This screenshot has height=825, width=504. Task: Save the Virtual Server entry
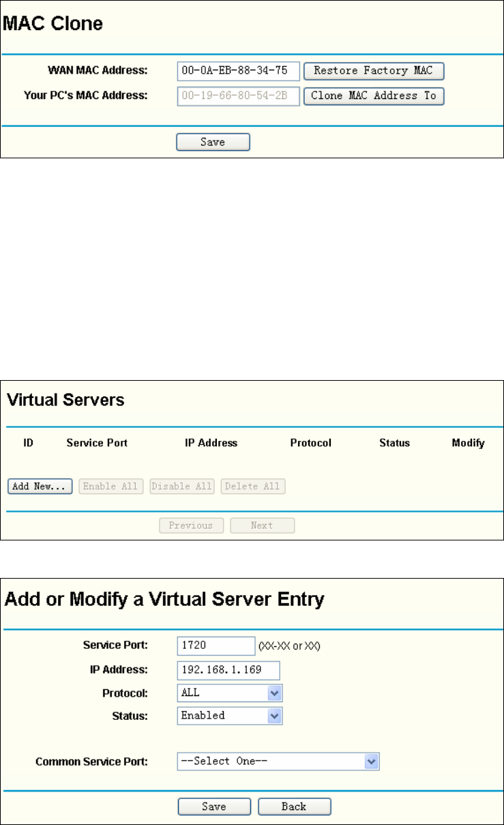214,807
